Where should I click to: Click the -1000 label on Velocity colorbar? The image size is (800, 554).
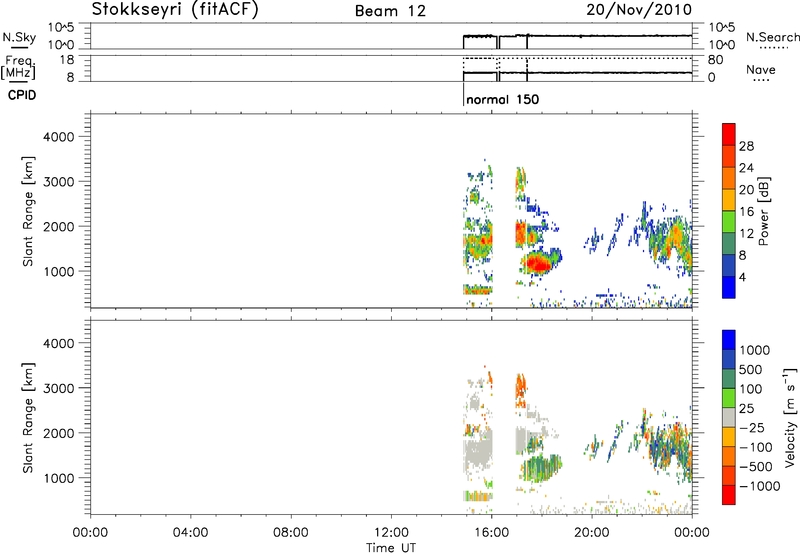pos(760,486)
